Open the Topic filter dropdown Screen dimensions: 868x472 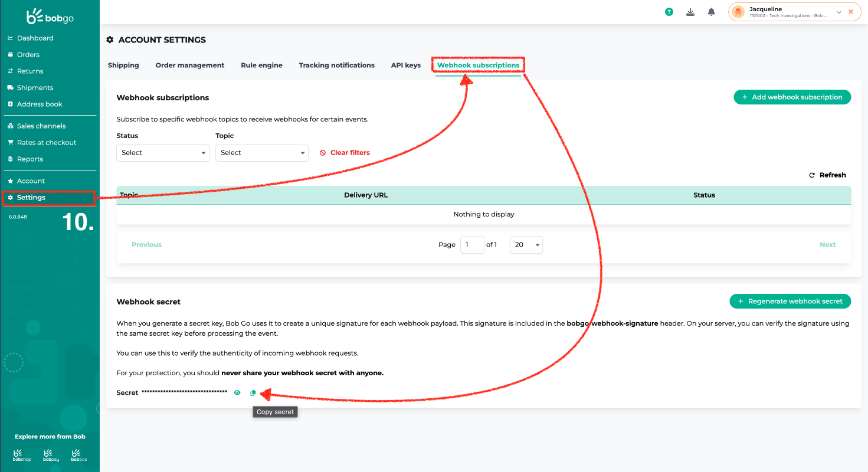(262, 153)
